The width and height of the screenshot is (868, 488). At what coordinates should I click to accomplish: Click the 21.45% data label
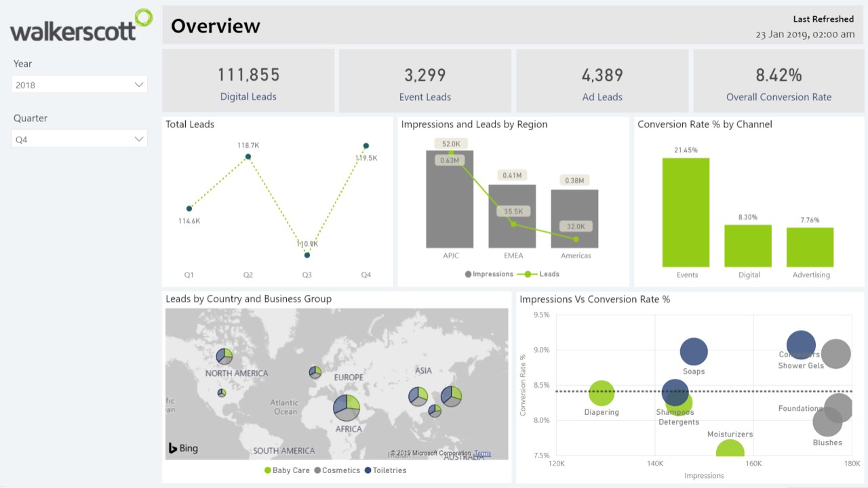[x=686, y=150]
